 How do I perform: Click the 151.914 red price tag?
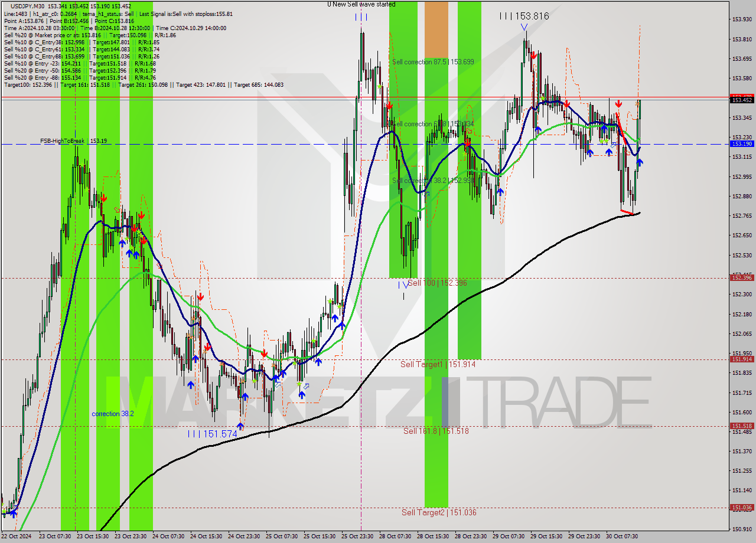click(x=742, y=359)
